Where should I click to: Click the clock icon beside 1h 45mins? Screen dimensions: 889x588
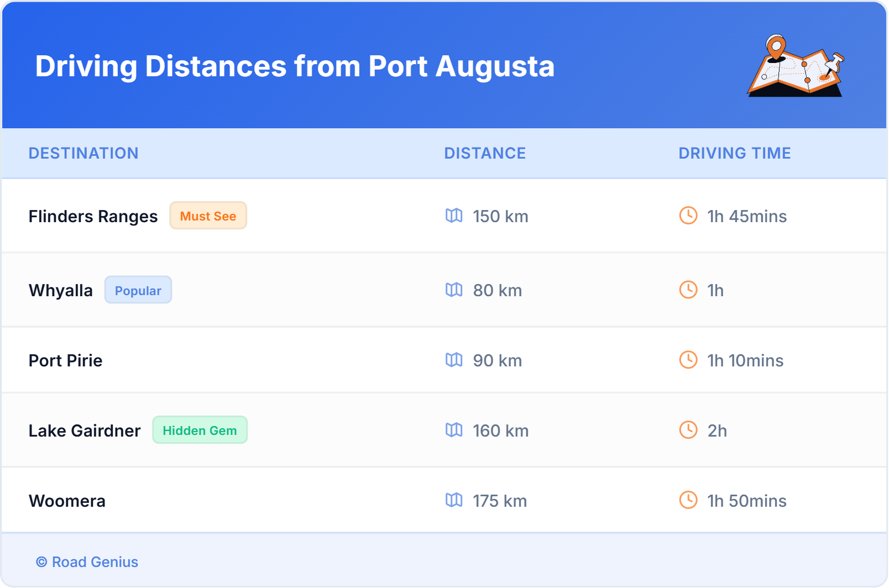point(687,216)
